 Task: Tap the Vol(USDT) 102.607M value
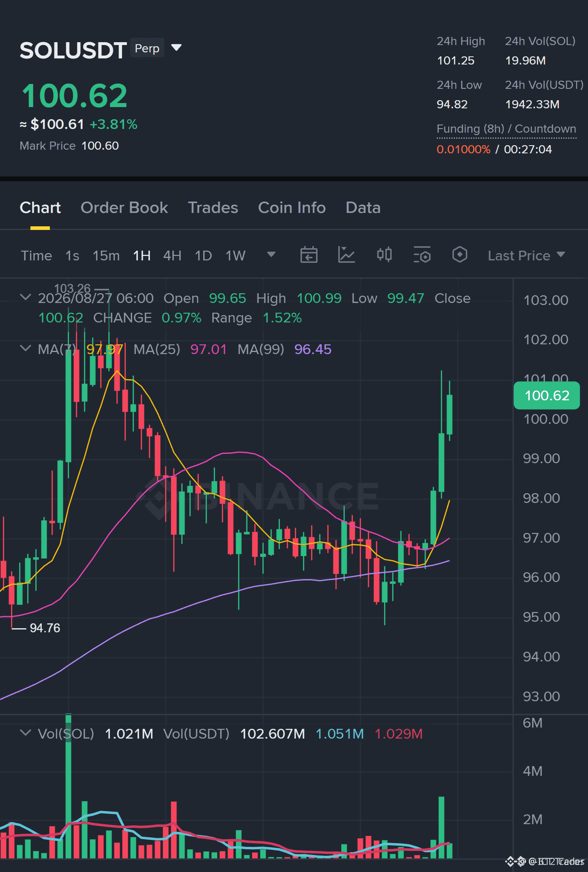tap(272, 734)
